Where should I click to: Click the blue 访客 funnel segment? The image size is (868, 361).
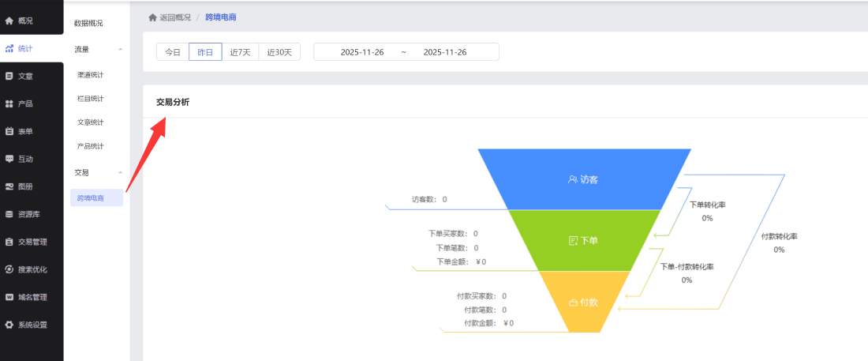tap(584, 179)
